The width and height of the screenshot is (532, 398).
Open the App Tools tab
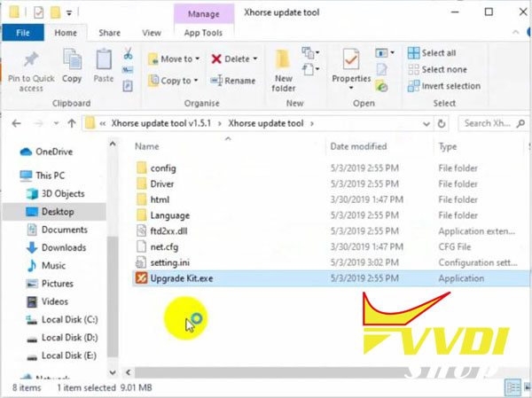tap(203, 33)
